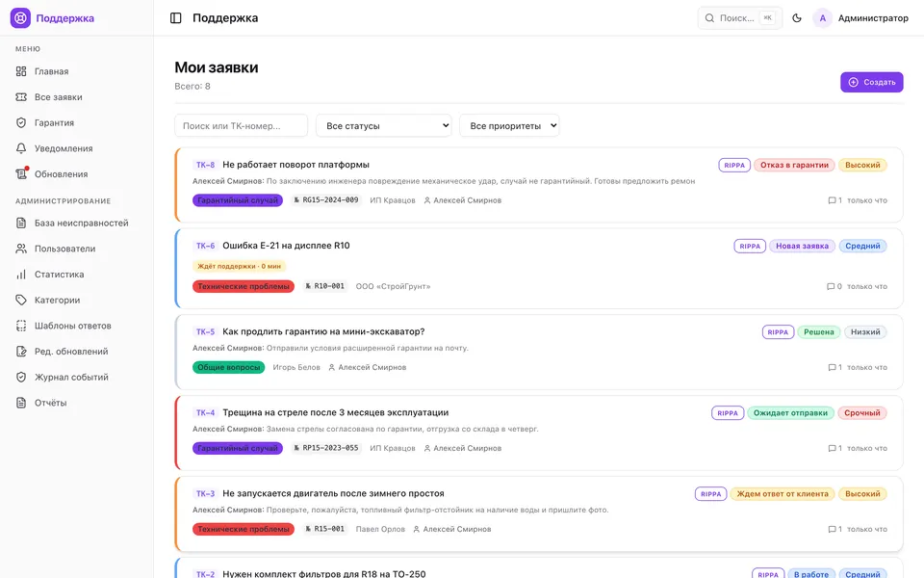Click the Ожидает отправки status badge
Viewport: 924px width, 578px height.
coord(790,413)
